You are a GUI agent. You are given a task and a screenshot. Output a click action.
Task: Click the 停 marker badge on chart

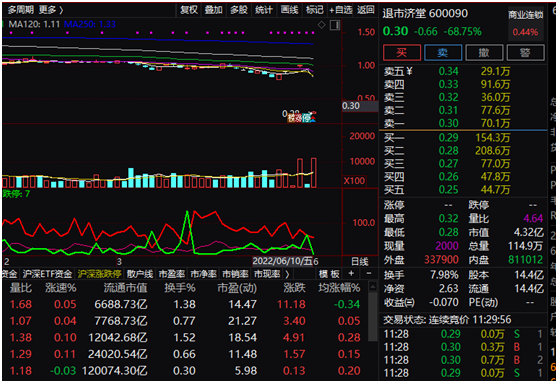(305, 118)
